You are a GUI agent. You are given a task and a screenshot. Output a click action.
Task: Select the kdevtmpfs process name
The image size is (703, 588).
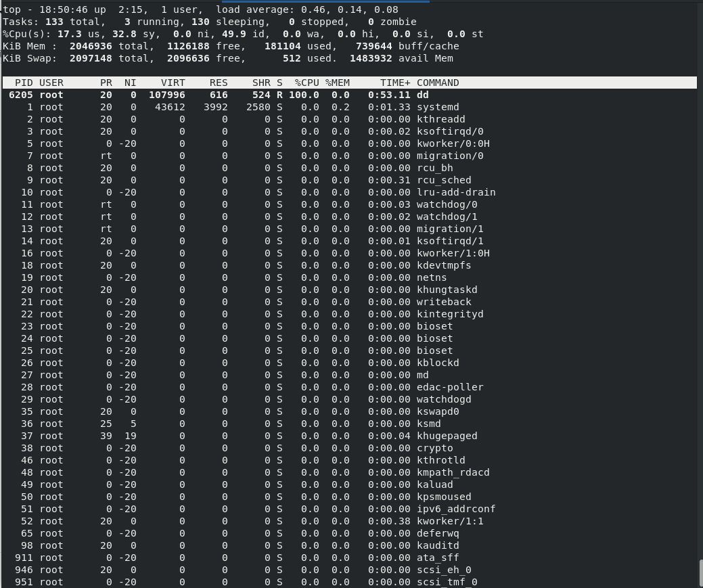click(x=444, y=265)
